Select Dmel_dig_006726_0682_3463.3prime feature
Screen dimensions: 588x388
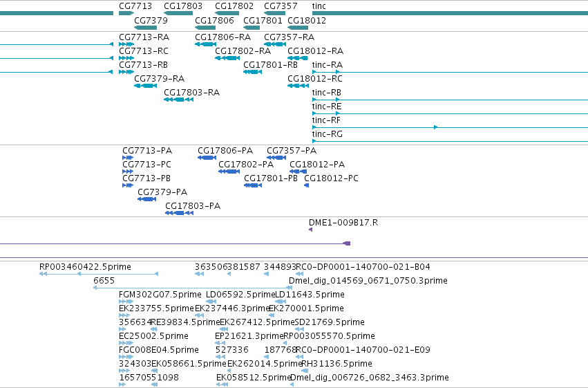[292, 385]
